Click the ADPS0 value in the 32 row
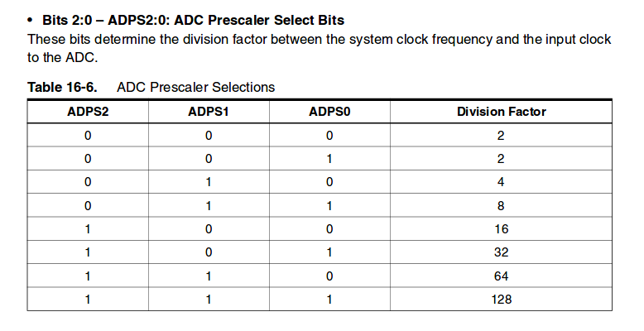Image resolution: width=644 pixels, height=331 pixels. 329,252
